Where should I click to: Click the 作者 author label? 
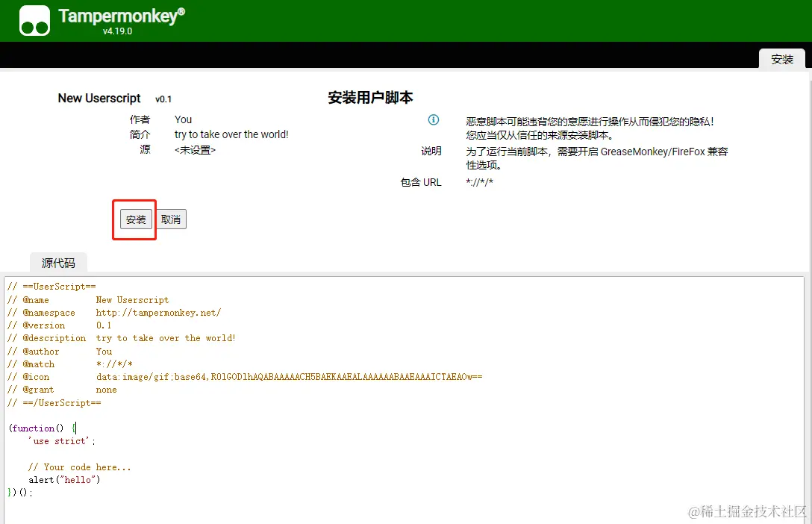(140, 119)
